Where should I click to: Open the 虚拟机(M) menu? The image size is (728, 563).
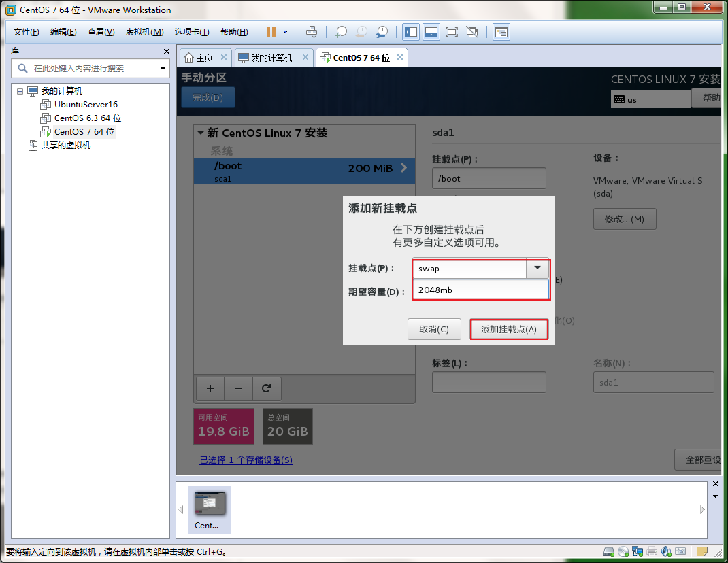tap(144, 32)
